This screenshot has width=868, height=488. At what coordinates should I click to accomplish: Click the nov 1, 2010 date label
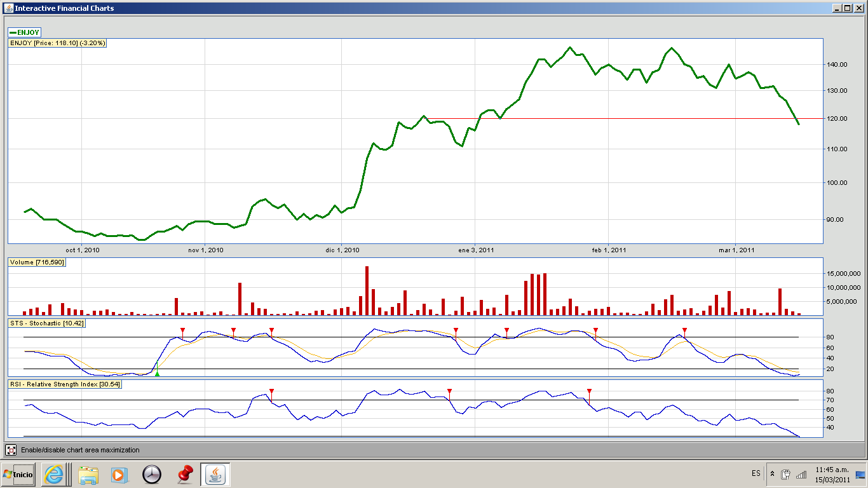[x=206, y=250]
